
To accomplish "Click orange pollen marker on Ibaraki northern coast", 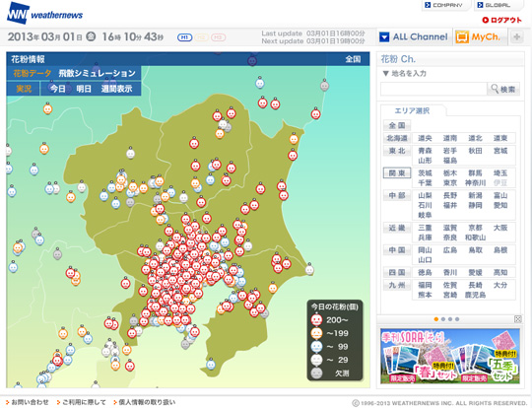I will pyautogui.click(x=294, y=139).
